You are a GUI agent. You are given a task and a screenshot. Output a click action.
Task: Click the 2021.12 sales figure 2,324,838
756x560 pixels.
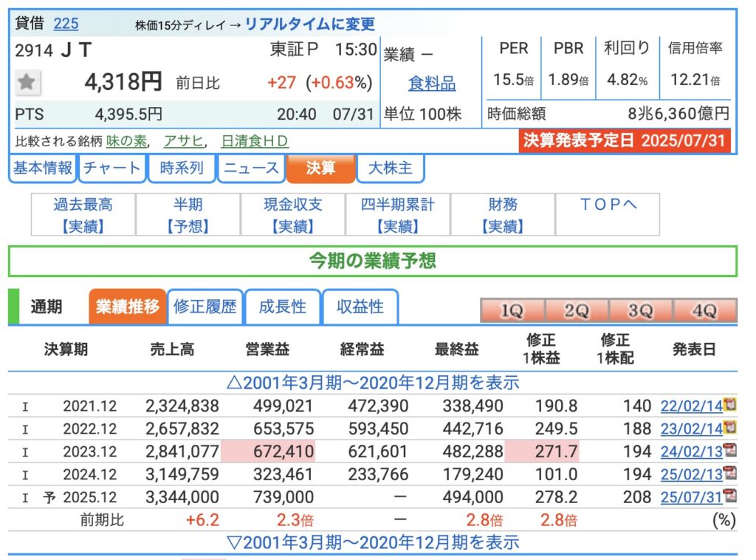click(x=182, y=406)
